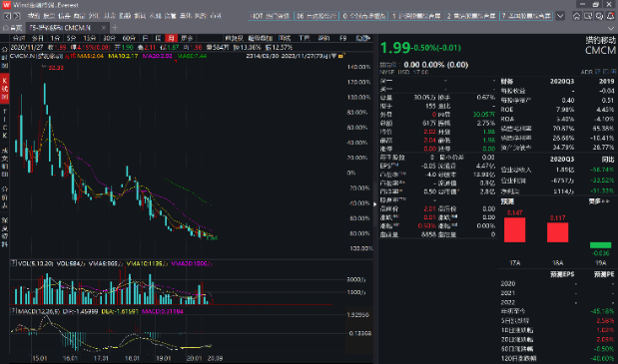The image size is (618, 364).
Task: Click the help icon next to VOL indicator
Action: click(13, 263)
